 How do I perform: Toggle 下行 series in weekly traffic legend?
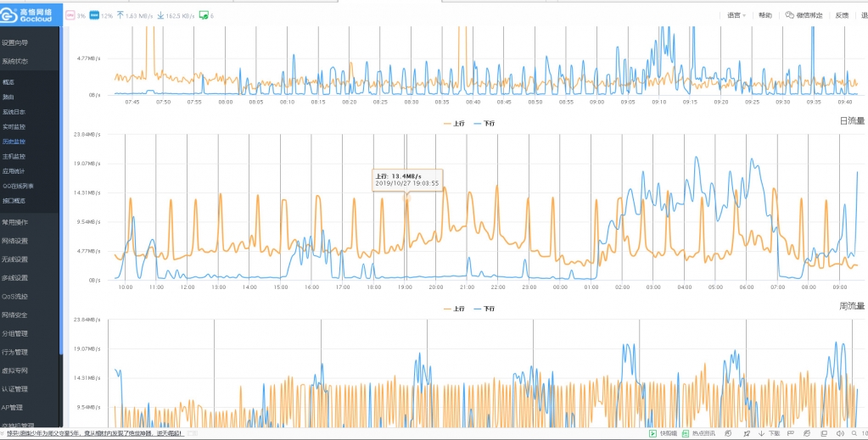pyautogui.click(x=484, y=309)
